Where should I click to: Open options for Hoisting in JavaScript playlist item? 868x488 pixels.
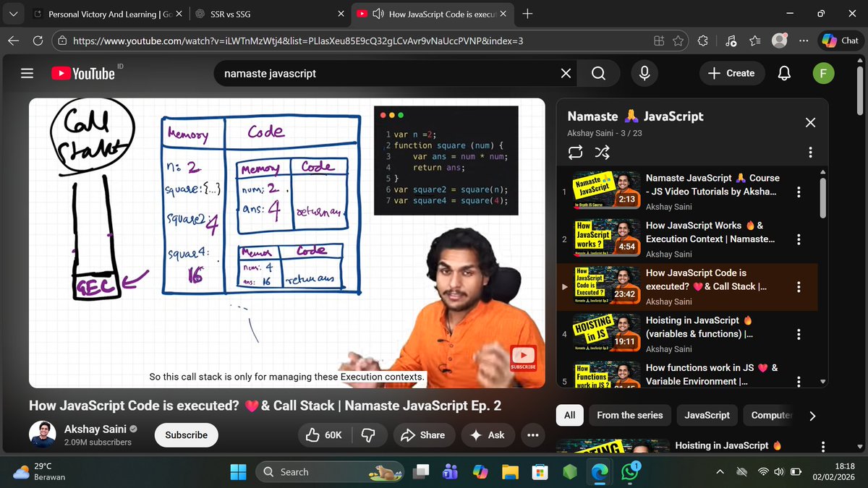799,334
